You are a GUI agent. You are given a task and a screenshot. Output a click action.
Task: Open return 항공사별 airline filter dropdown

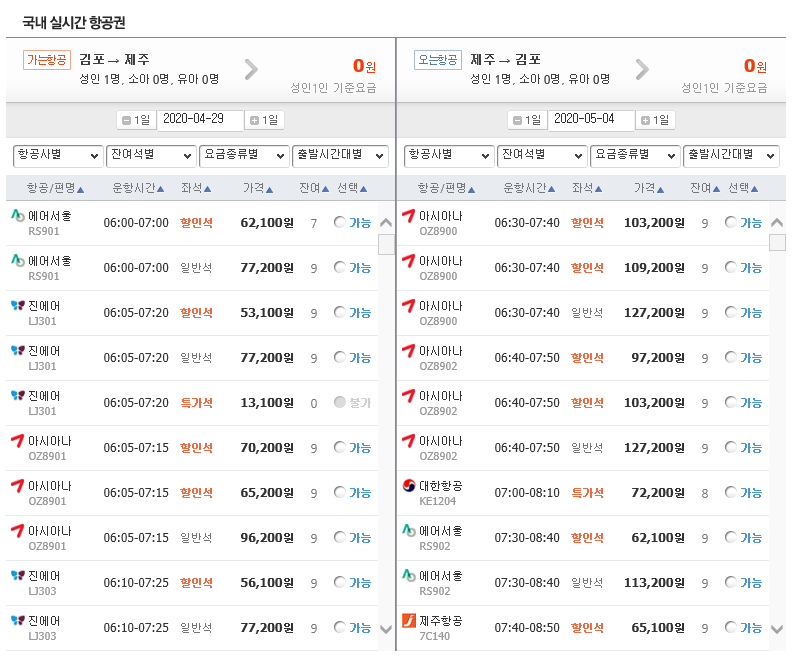pyautogui.click(x=449, y=156)
